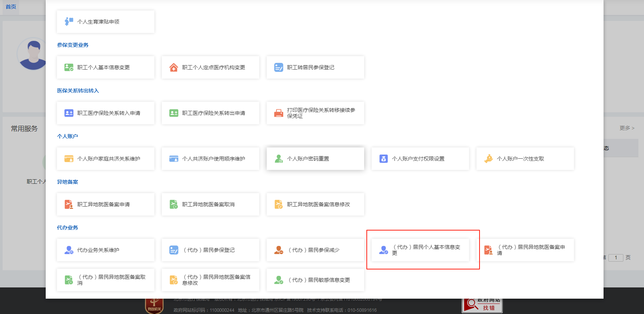644x314 pixels.
Task: Click the （代办）居民异地就医备案取消 icon
Action: [x=69, y=280]
